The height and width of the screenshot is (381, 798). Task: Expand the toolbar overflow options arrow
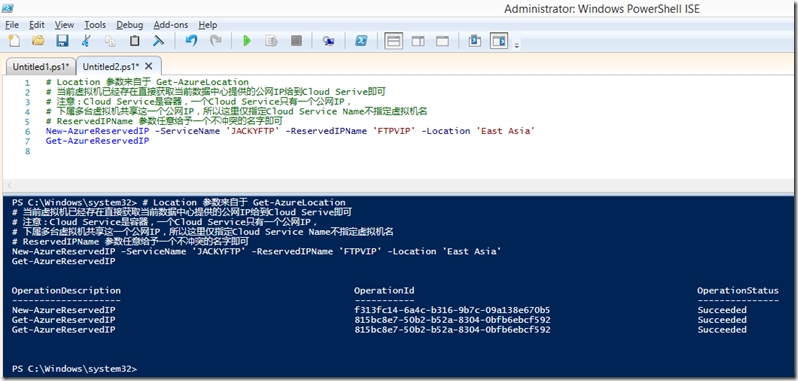tap(516, 45)
